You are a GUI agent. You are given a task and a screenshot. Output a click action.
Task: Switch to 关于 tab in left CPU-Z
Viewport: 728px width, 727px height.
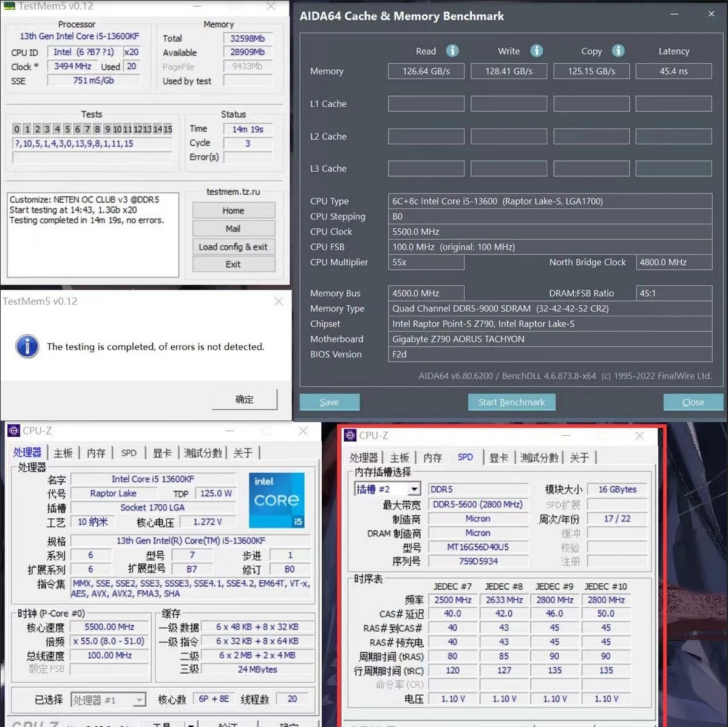coord(243,453)
